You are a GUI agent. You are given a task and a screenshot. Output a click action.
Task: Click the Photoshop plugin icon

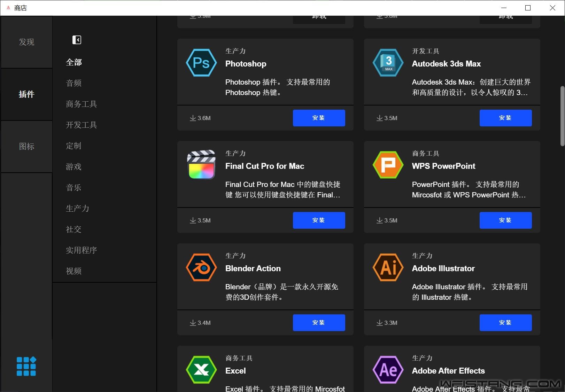(201, 63)
